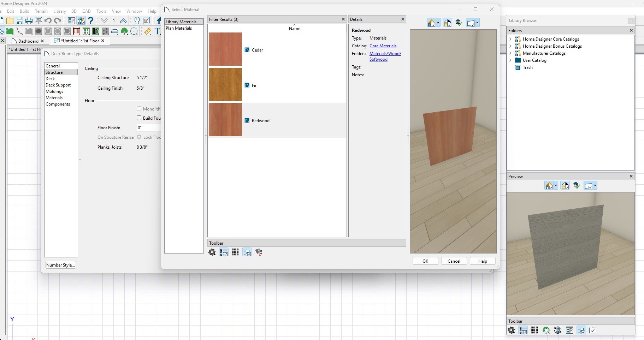The height and width of the screenshot is (340, 644).
Task: Expand Home Designer Core Catalogs folder
Action: coord(510,39)
